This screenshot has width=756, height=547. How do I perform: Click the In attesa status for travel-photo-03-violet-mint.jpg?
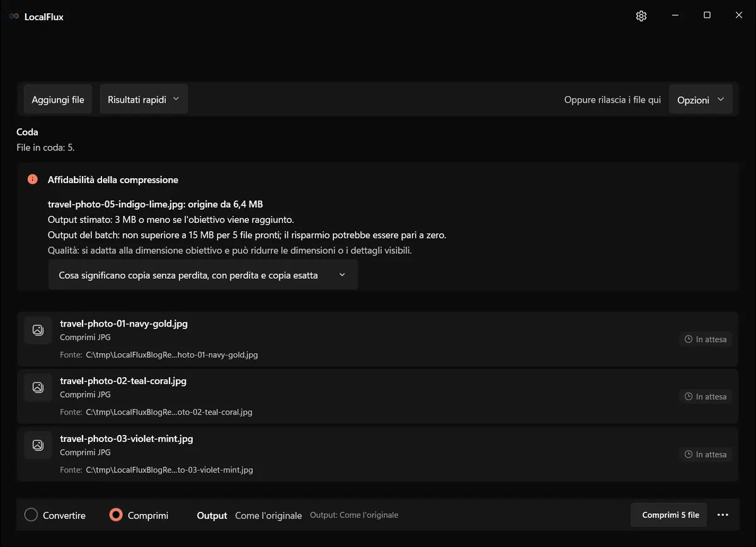tap(706, 454)
